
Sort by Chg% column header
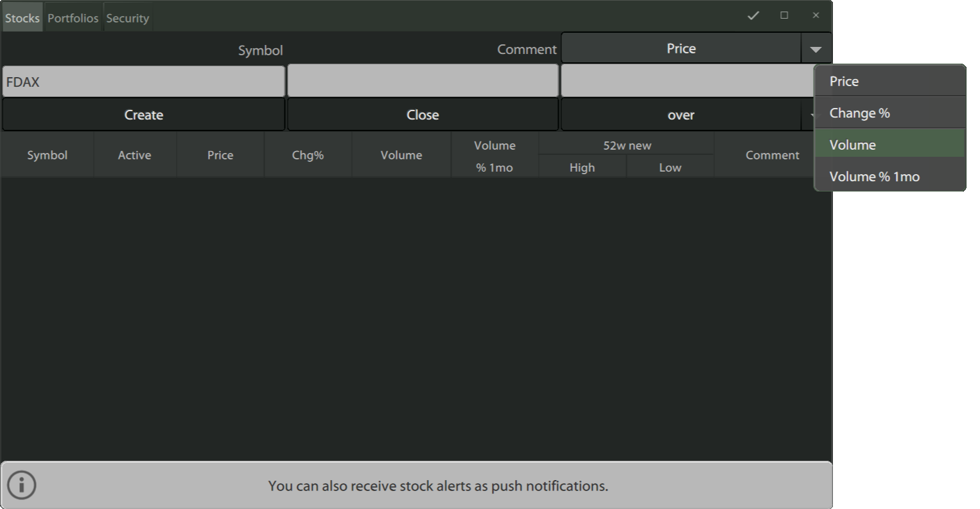(308, 155)
